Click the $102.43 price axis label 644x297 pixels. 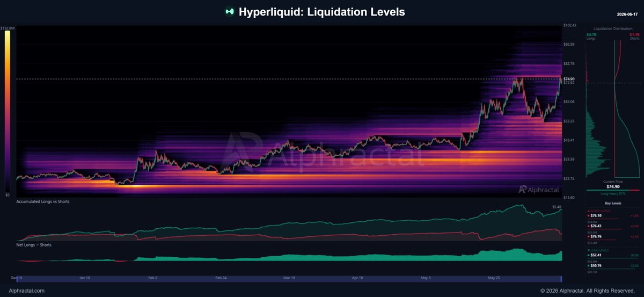(x=570, y=25)
